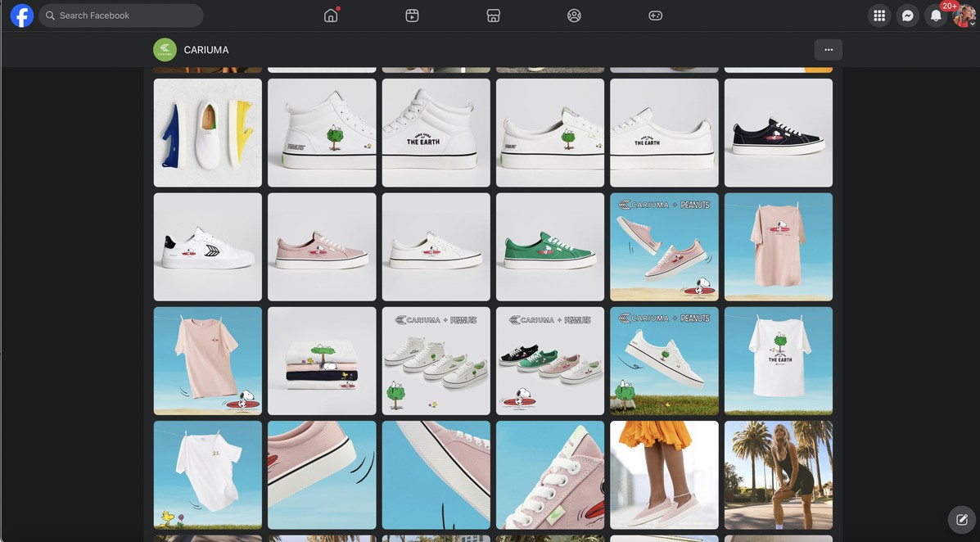Screen dimensions: 980x542
Task: Open four colored sneakers with Snoopy photo
Action: pos(550,361)
